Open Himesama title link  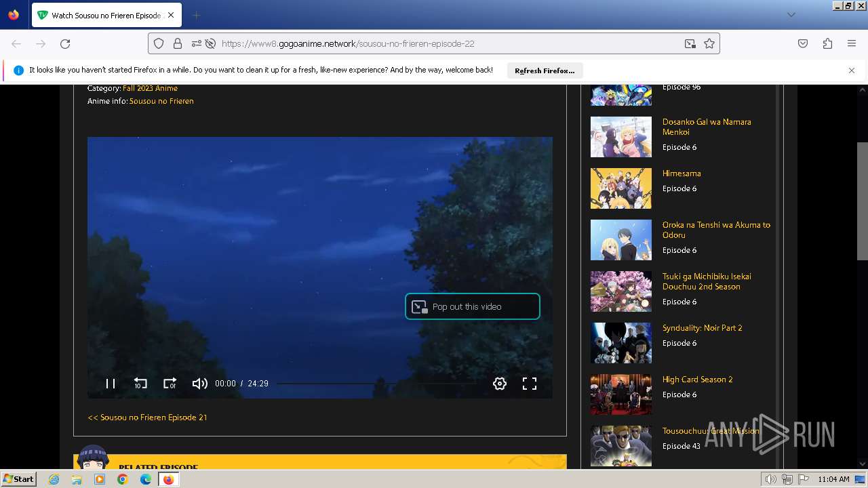[x=682, y=174]
